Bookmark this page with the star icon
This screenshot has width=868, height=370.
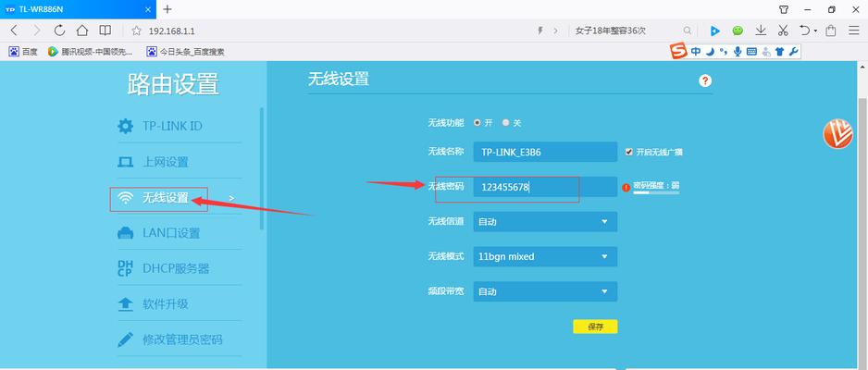136,31
